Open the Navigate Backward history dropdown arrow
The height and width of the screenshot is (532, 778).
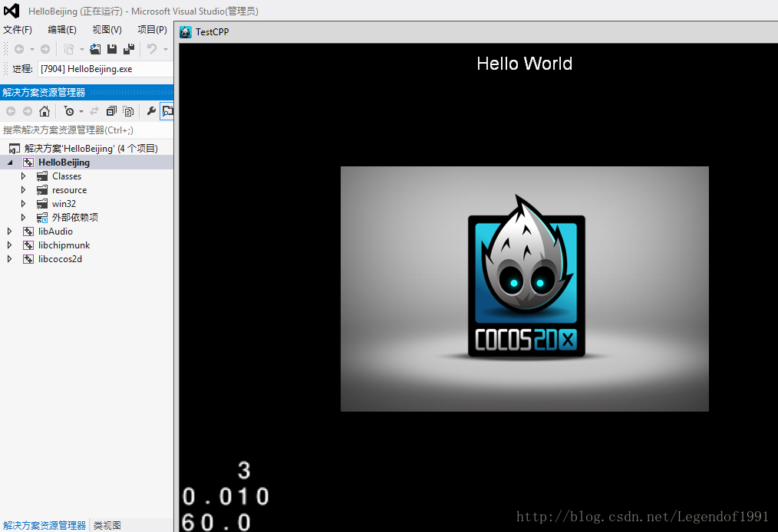click(x=31, y=49)
